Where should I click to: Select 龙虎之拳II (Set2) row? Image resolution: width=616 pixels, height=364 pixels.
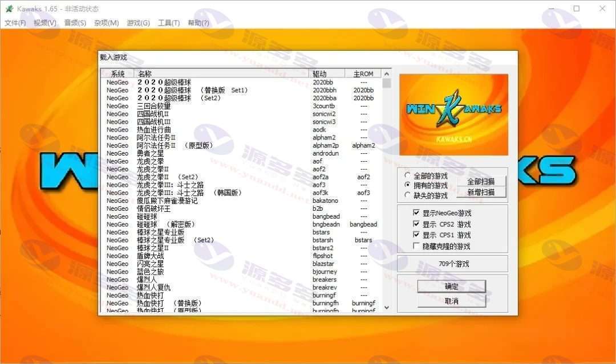tap(241, 177)
